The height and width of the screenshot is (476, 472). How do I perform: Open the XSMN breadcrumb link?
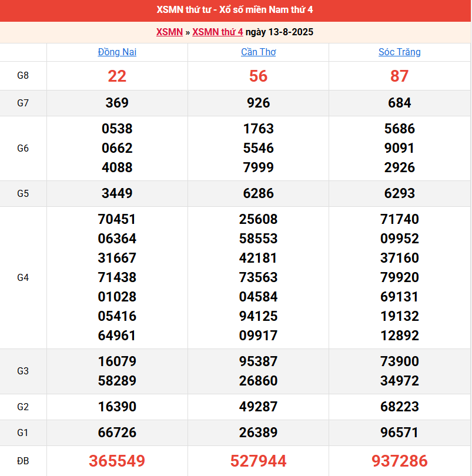(169, 32)
